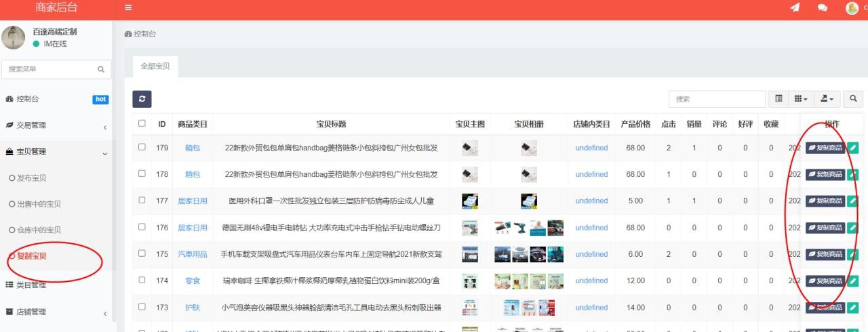Image resolution: width=868 pixels, height=332 pixels.
Task: Click the refresh table button
Action: point(142,99)
